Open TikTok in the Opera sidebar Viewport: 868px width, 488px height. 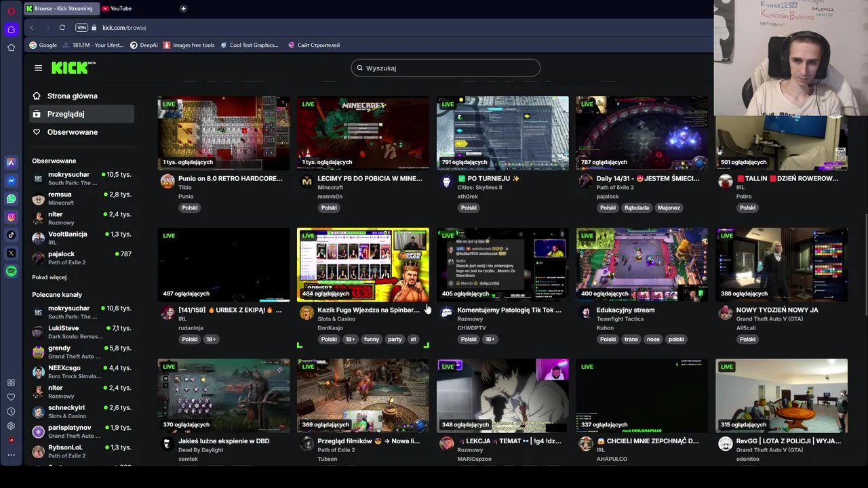(11, 235)
